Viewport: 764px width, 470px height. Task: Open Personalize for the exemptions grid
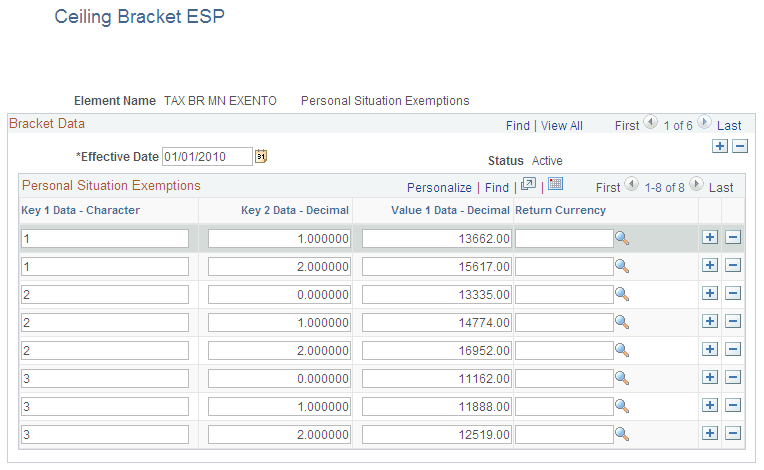pyautogui.click(x=439, y=188)
